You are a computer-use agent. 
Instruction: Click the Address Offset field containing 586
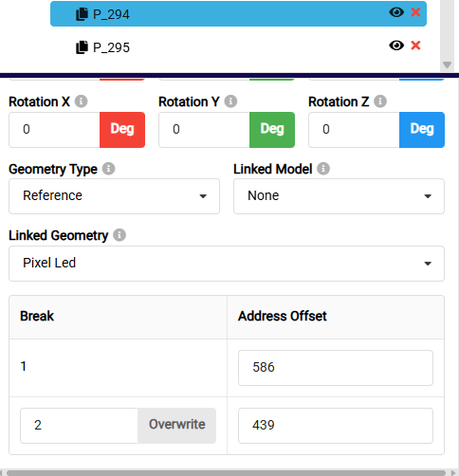tap(336, 368)
